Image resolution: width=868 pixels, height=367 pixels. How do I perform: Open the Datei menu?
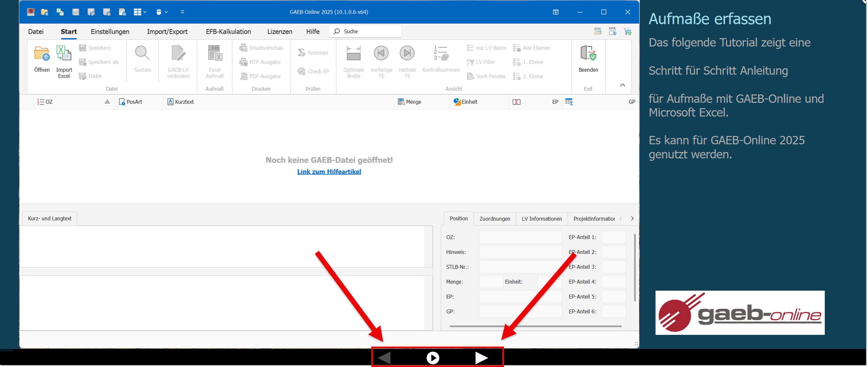[x=36, y=32]
